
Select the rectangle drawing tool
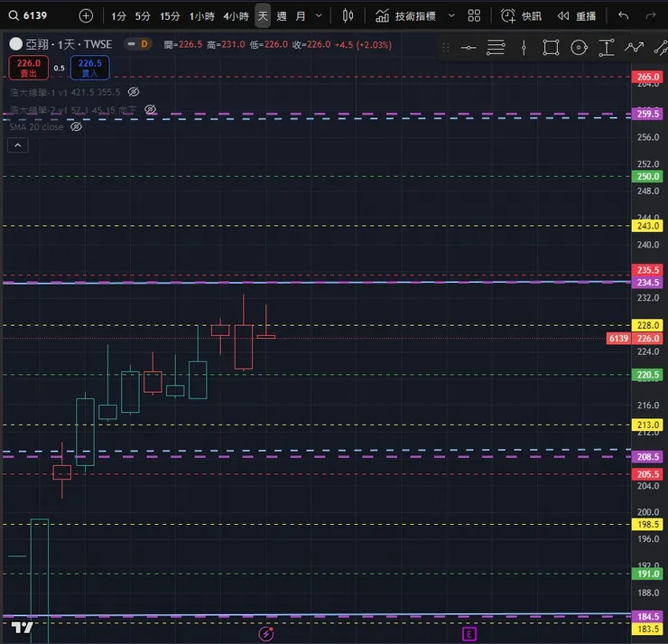coord(551,47)
